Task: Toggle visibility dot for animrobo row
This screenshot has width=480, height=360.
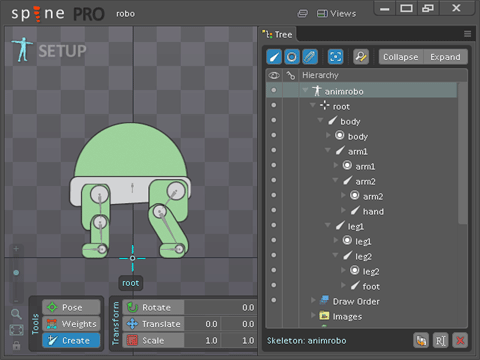Action: [274, 90]
